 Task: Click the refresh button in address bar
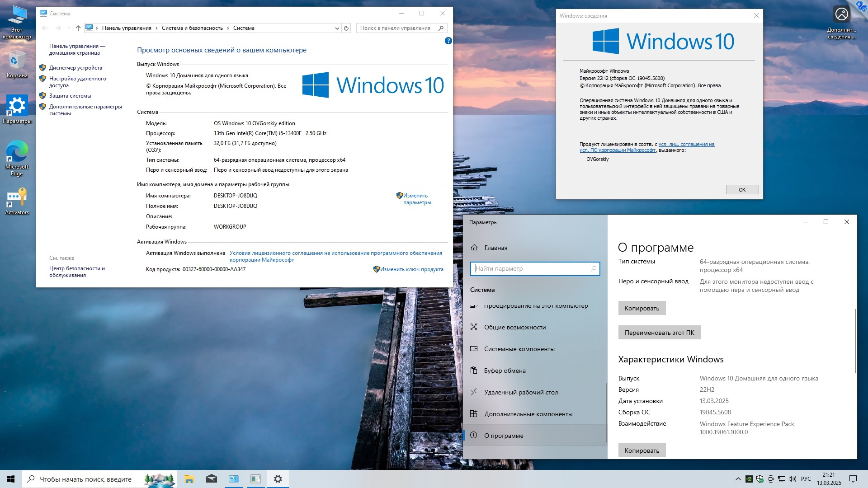(x=346, y=28)
